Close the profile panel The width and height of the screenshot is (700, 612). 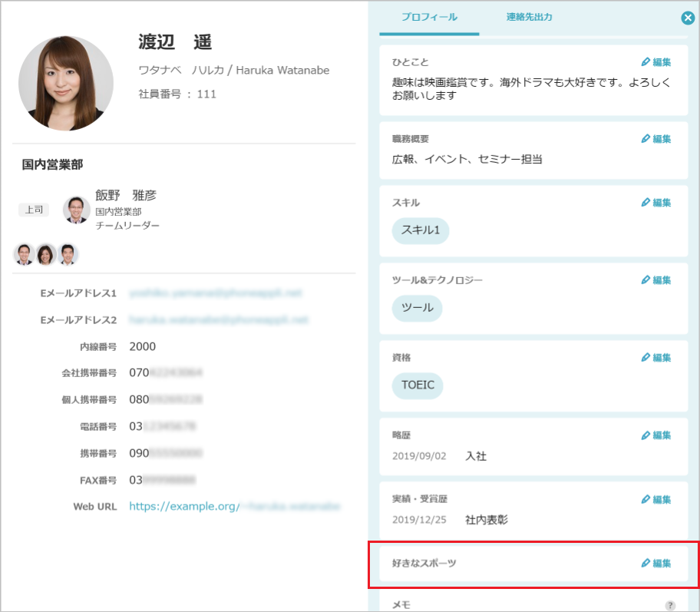[x=688, y=18]
